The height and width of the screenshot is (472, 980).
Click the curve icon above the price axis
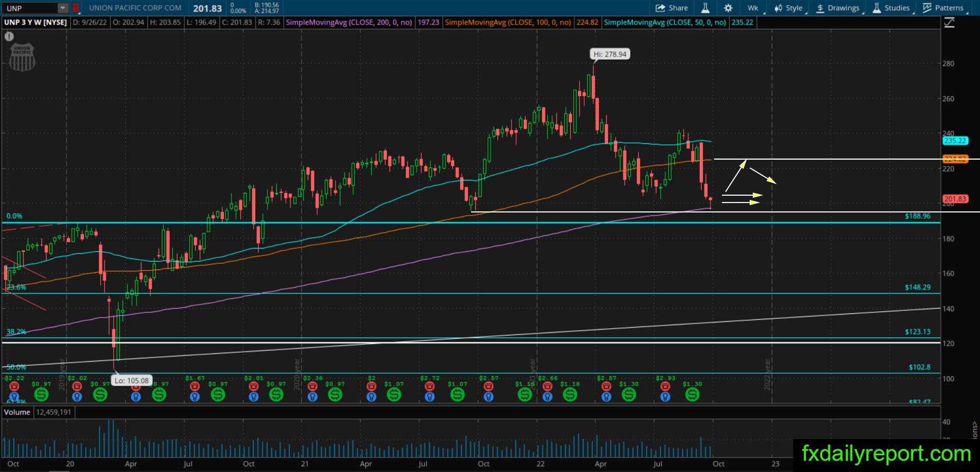949,23
